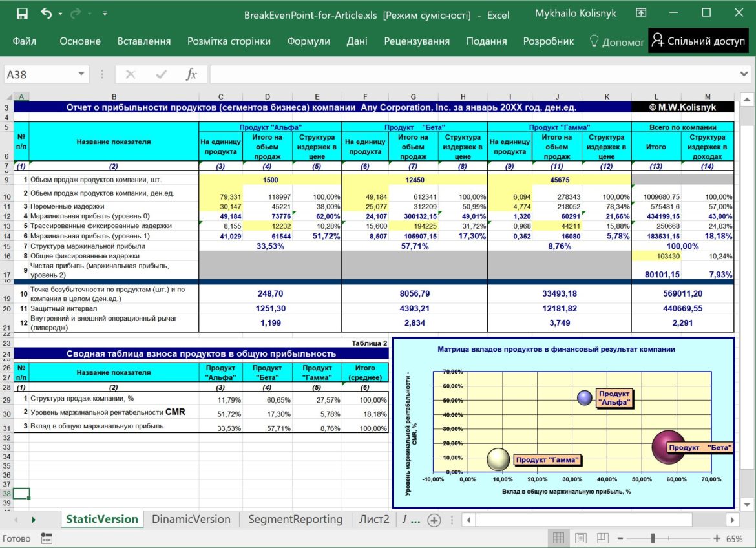756x548 pixels.
Task: Select the StaticVersion sheet tab
Action: click(x=101, y=519)
